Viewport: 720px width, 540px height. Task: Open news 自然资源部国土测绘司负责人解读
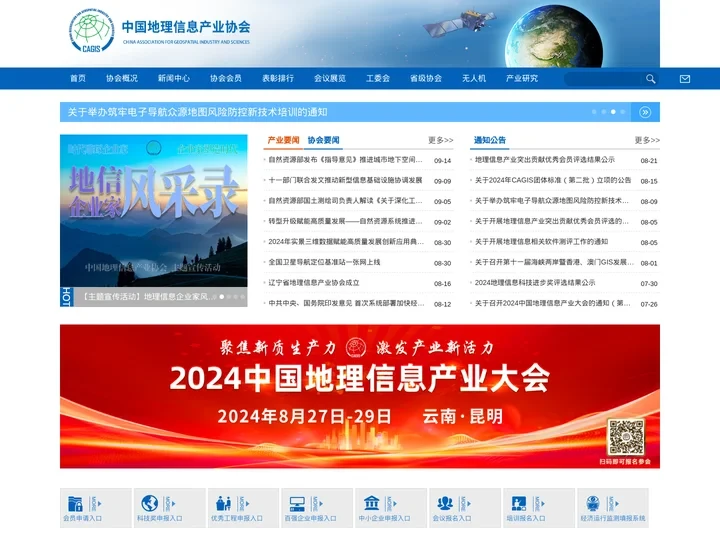click(345, 201)
